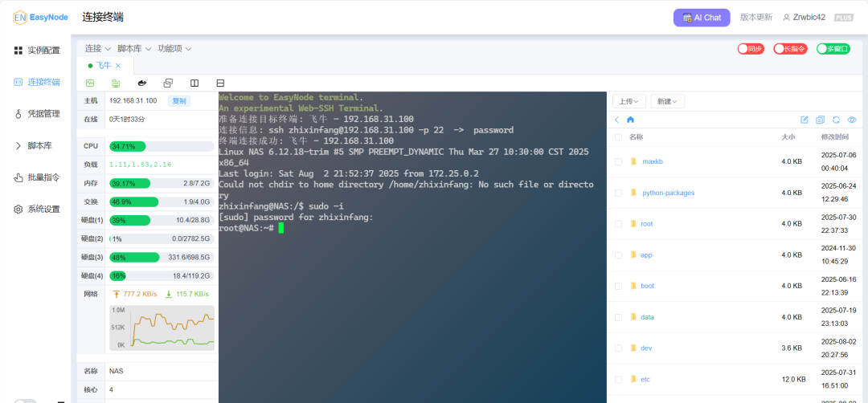Check the .maxkb folder checkbox
The height and width of the screenshot is (403, 868).
coord(618,162)
